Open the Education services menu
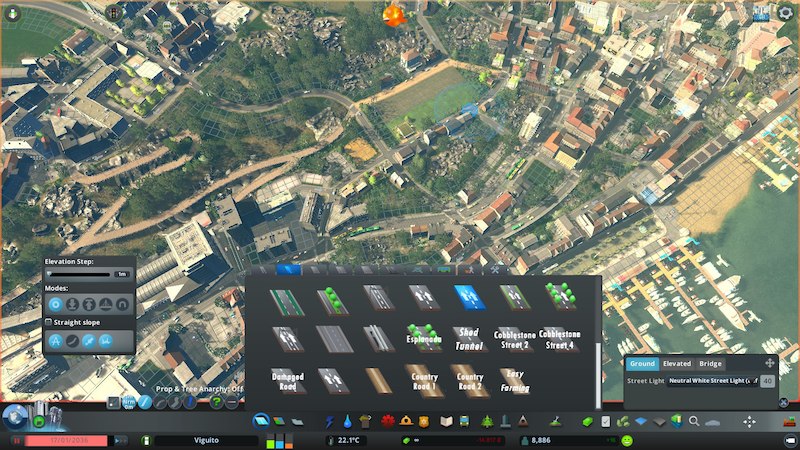Image resolution: width=800 pixels, height=450 pixels. 446,421
